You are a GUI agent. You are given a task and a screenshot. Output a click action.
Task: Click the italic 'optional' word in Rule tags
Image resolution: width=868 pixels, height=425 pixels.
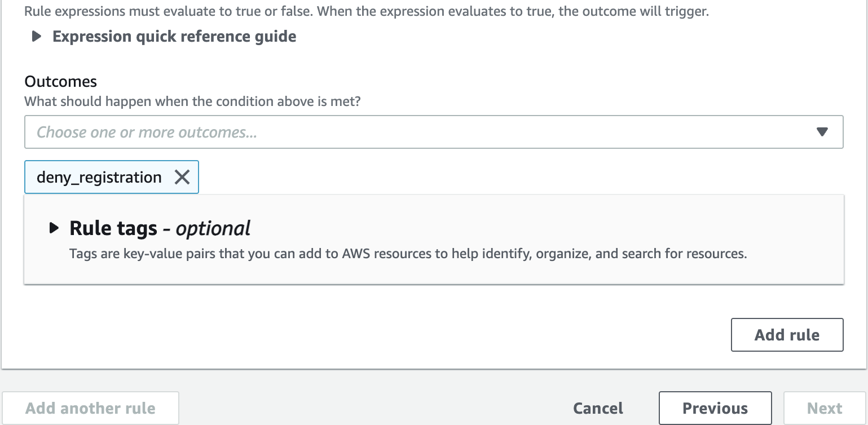pos(213,228)
